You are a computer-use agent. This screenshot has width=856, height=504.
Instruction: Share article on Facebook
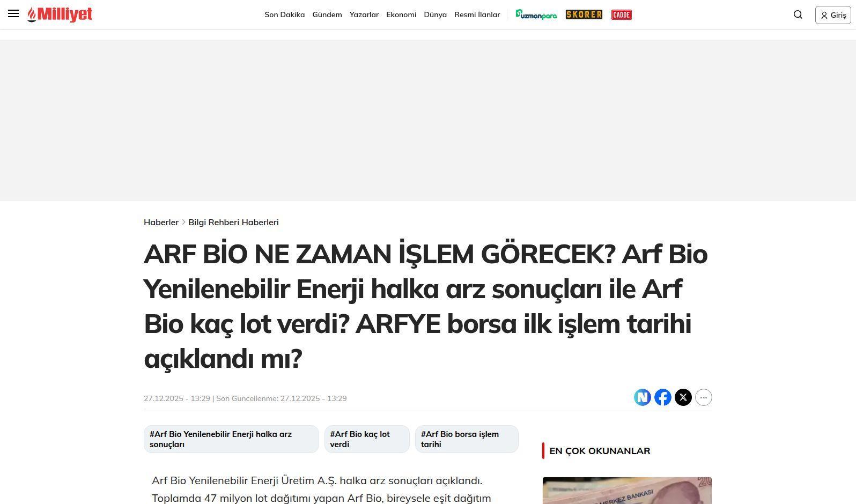pyautogui.click(x=662, y=397)
